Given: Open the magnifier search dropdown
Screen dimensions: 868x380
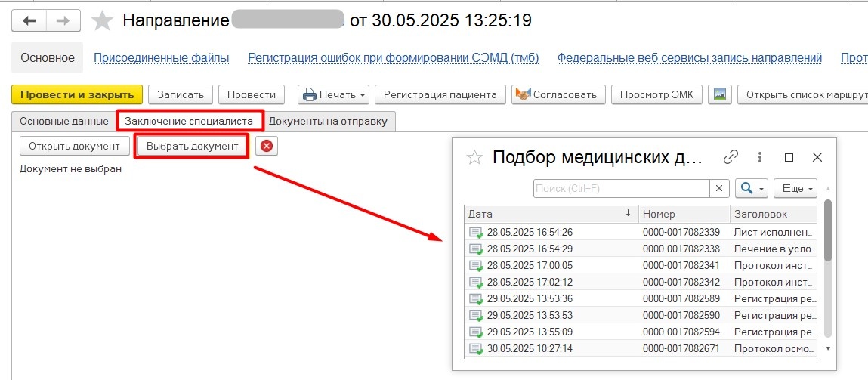Looking at the screenshot, I should 751,188.
